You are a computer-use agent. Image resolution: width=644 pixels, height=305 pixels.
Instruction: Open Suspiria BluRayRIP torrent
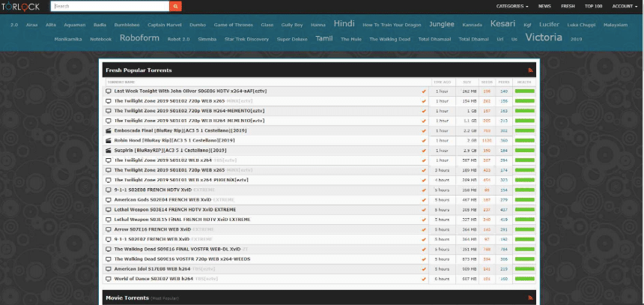[x=171, y=151]
